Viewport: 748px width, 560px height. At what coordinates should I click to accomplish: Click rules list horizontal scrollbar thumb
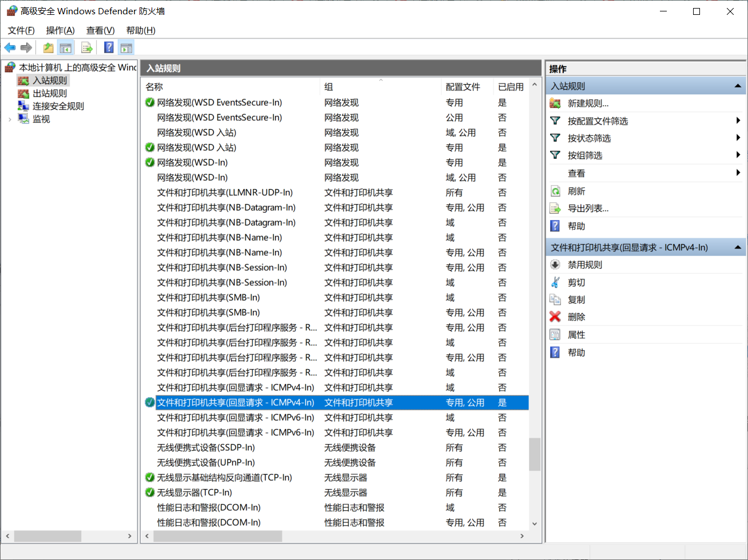(x=218, y=536)
